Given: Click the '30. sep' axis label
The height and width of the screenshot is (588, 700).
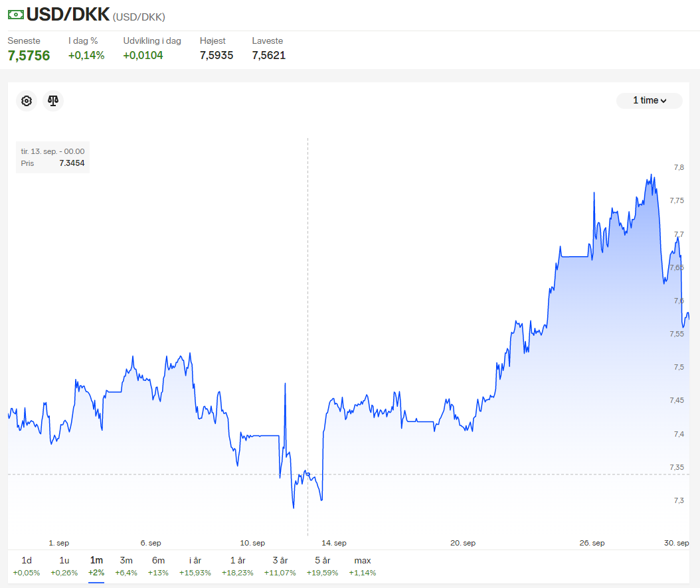Looking at the screenshot, I should pos(676,543).
